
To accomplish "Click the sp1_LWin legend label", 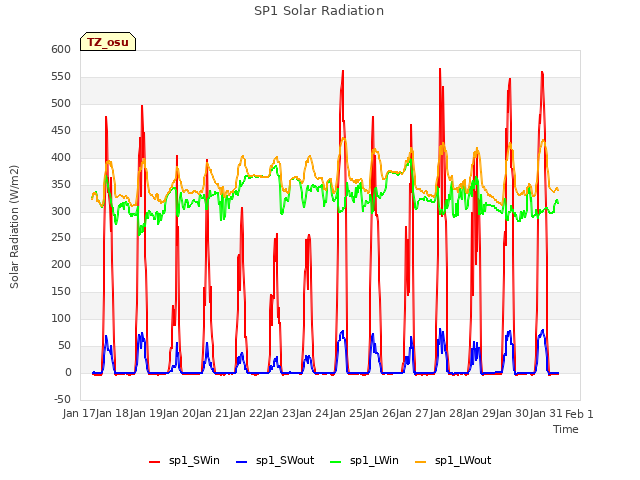I will coord(374,460).
